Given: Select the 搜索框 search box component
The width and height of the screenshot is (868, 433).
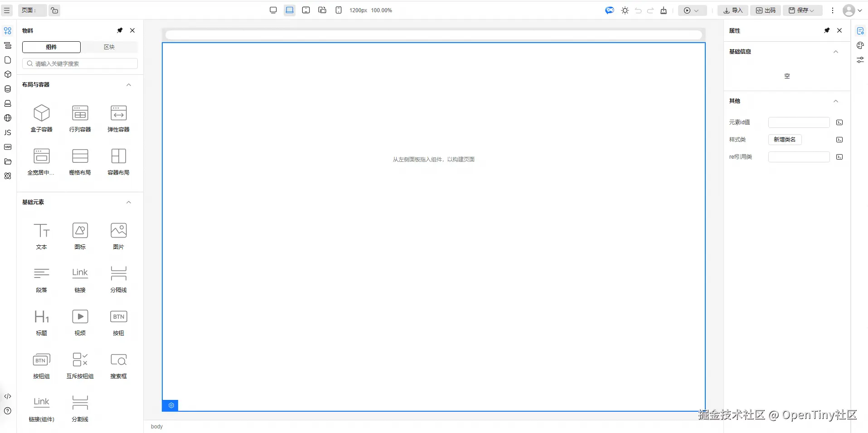Looking at the screenshot, I should (x=119, y=365).
